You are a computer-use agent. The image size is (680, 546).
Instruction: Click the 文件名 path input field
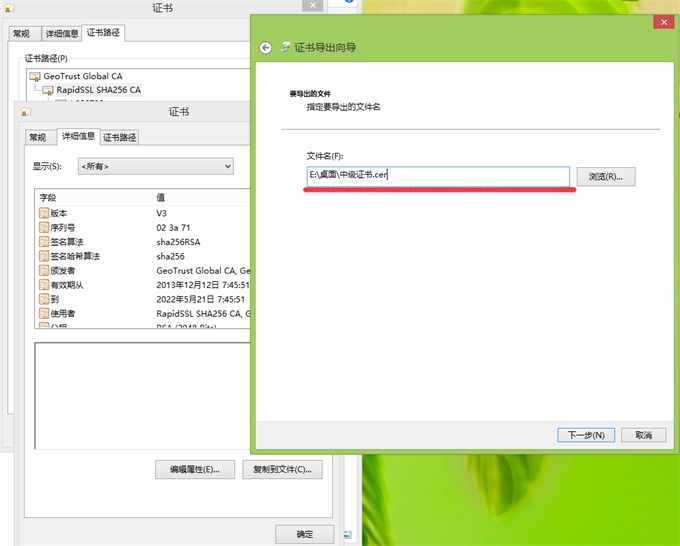(437, 176)
